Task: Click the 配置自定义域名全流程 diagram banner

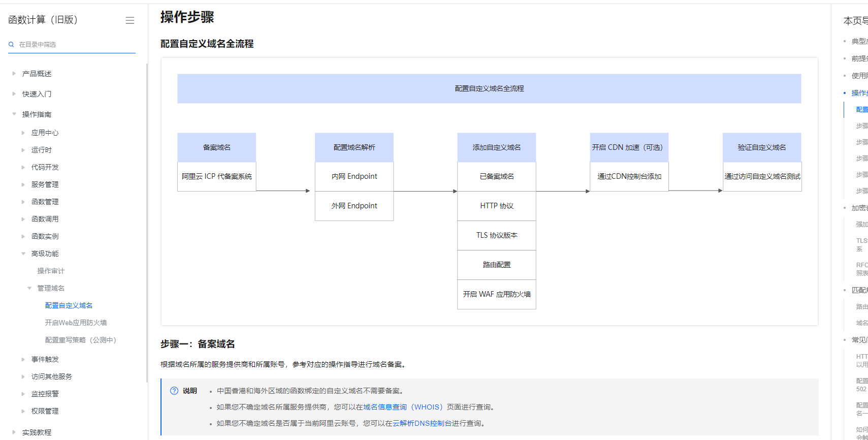Action: (x=489, y=88)
